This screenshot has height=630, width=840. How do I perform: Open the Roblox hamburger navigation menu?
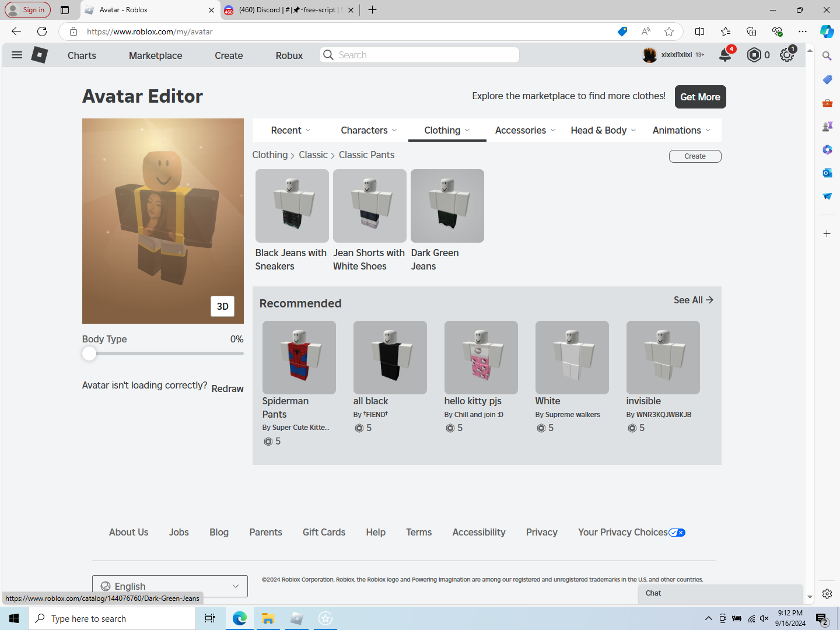(x=17, y=55)
